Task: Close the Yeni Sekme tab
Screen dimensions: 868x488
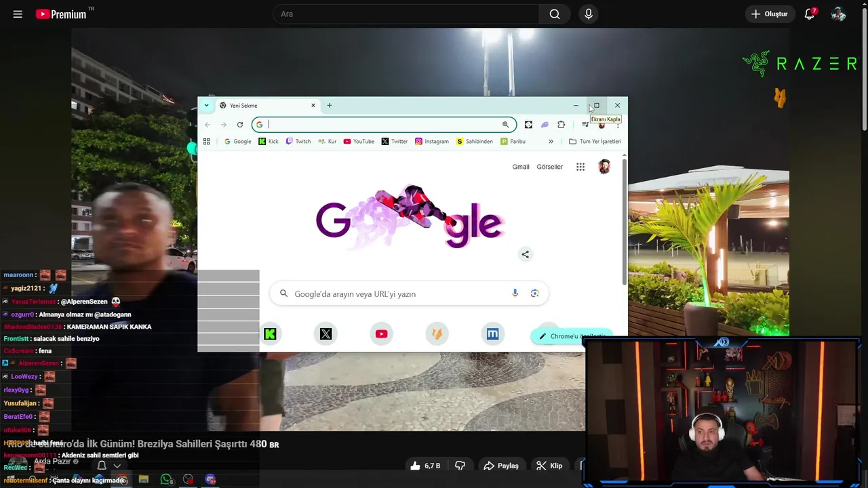Action: coord(313,105)
